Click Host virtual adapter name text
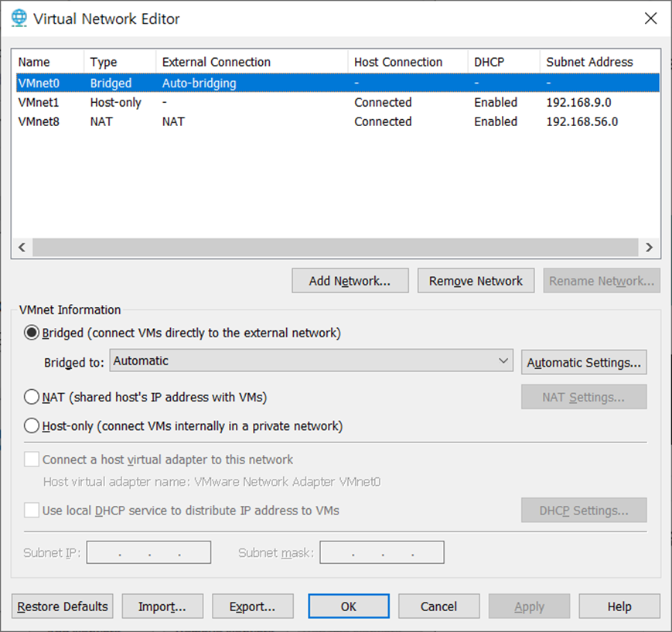This screenshot has height=632, width=672. [212, 482]
